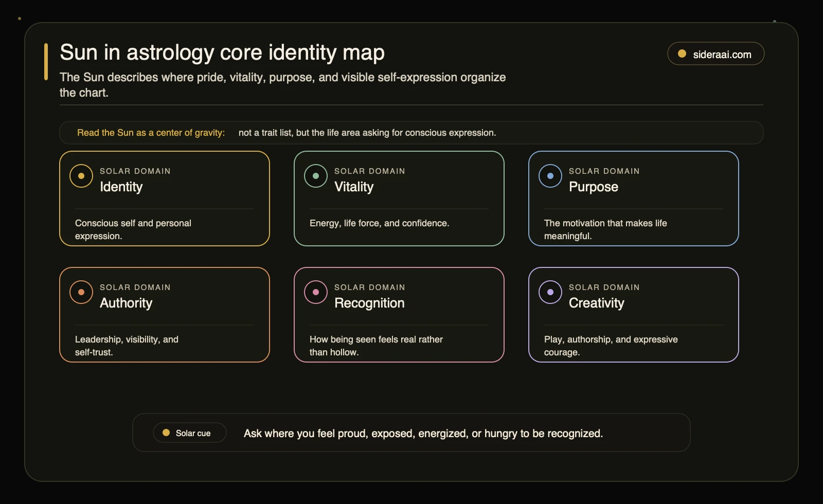The image size is (823, 504).
Task: Click SOLAR DOMAIN label above Creativity
Action: 604,287
